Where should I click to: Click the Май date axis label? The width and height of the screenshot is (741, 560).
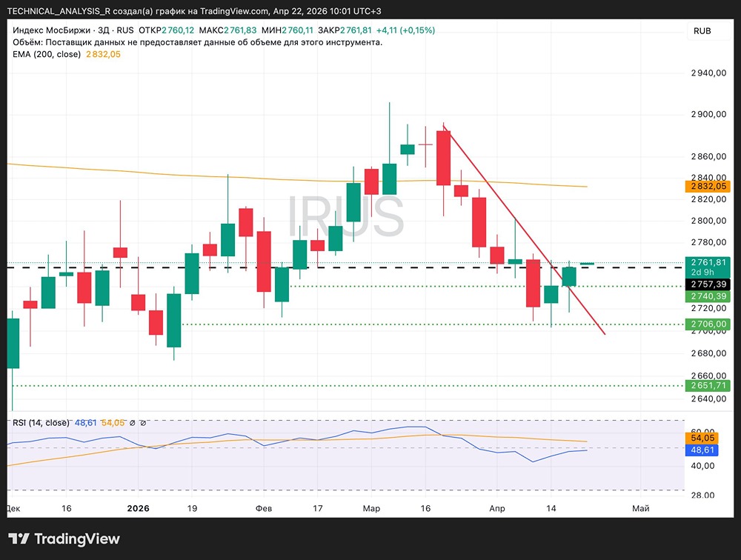click(641, 508)
